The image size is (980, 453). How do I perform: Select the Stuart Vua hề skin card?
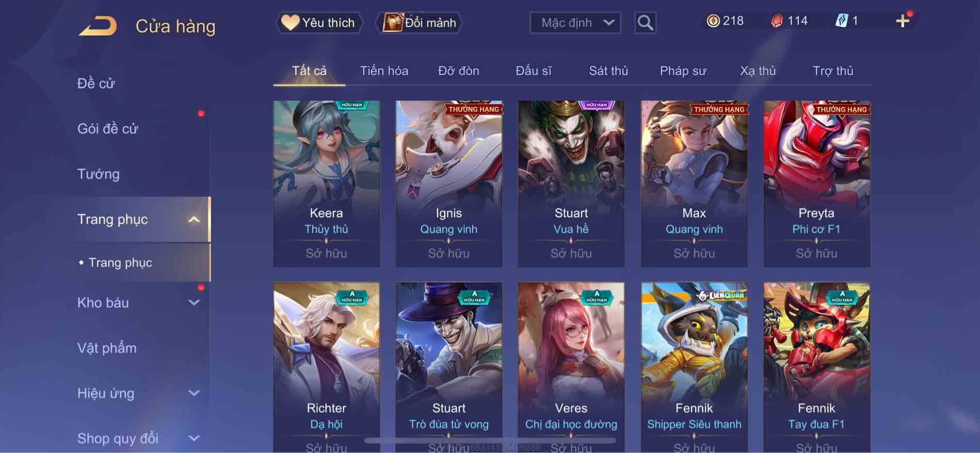[x=571, y=184]
